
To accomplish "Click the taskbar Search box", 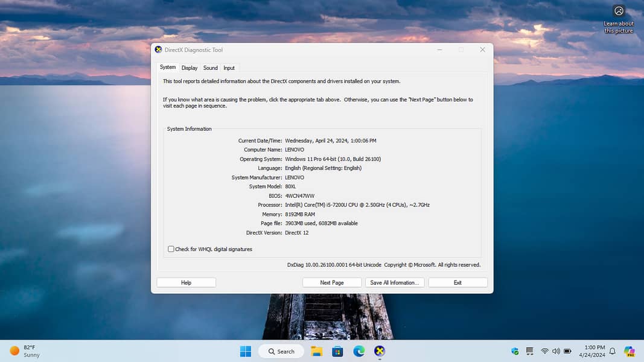I will coord(280,351).
